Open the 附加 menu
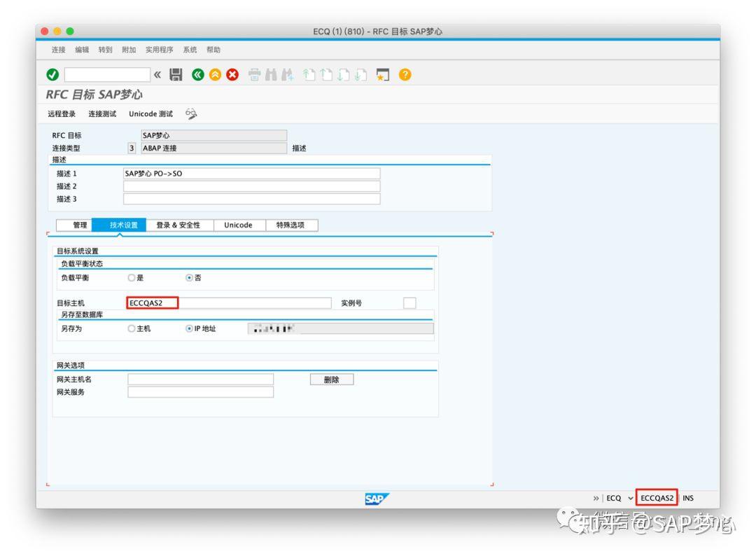Viewport: 756px width, 556px height. (x=129, y=50)
